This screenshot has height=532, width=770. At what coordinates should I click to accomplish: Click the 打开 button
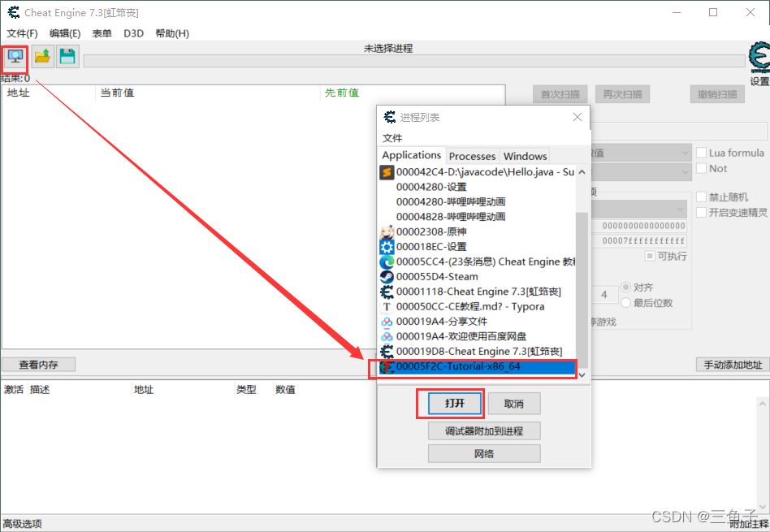[455, 404]
